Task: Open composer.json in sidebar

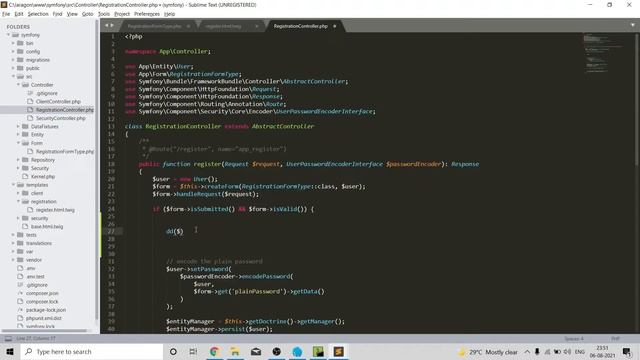Action: pyautogui.click(x=42, y=293)
